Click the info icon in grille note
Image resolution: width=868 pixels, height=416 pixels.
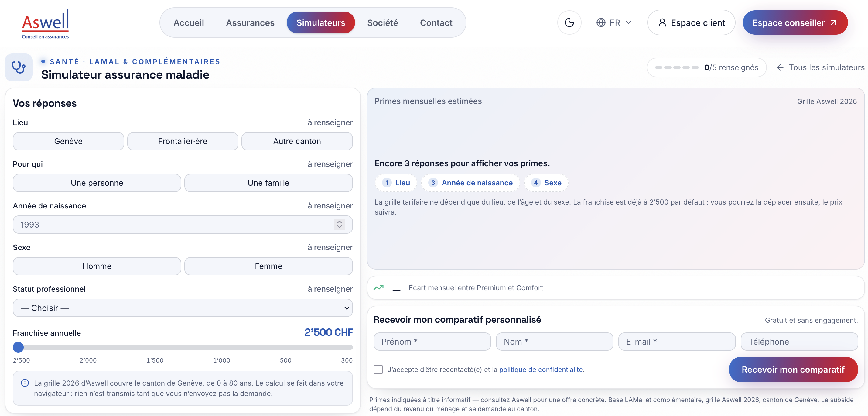tap(25, 383)
